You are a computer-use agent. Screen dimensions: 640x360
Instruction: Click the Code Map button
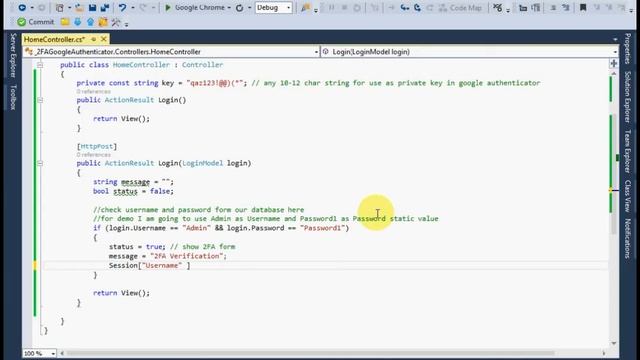point(460,8)
